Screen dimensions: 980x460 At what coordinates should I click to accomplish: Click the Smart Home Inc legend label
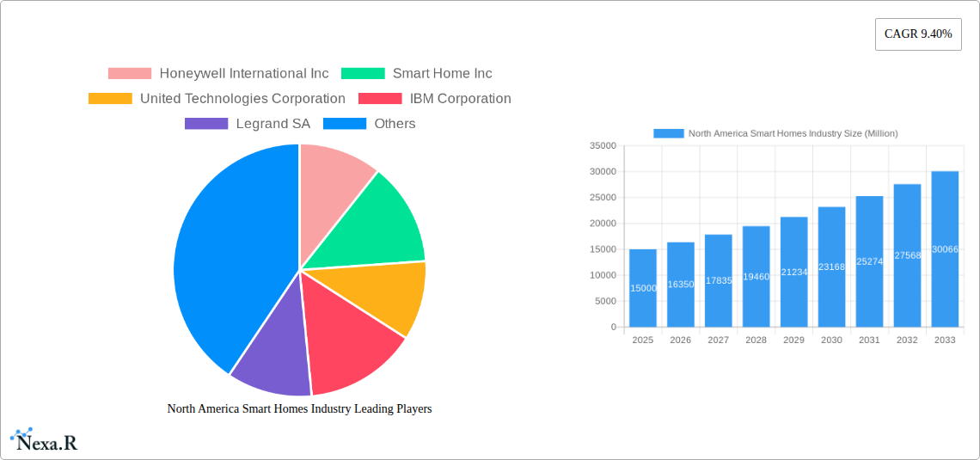443,74
